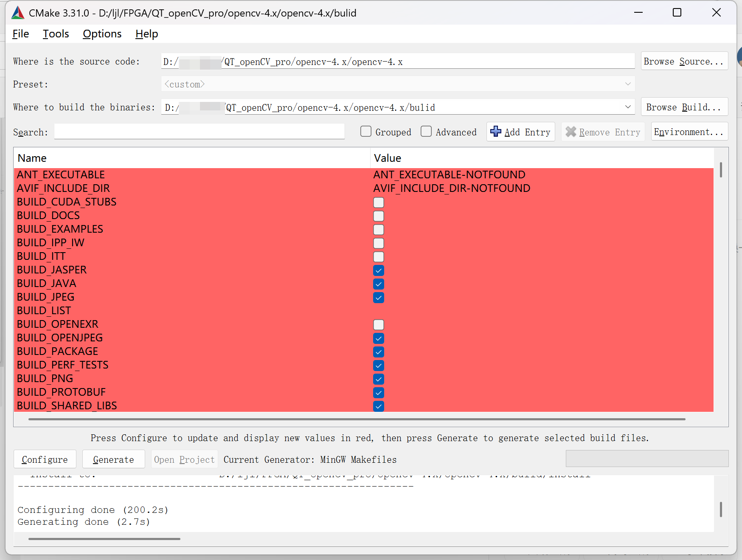Click the source code path field
The image size is (742, 560).
coord(398,61)
